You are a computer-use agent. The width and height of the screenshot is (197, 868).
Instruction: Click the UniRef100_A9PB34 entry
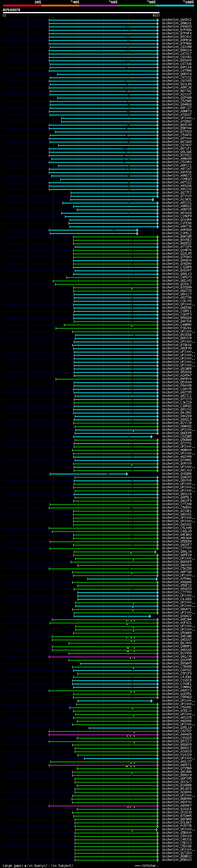pos(177,40)
